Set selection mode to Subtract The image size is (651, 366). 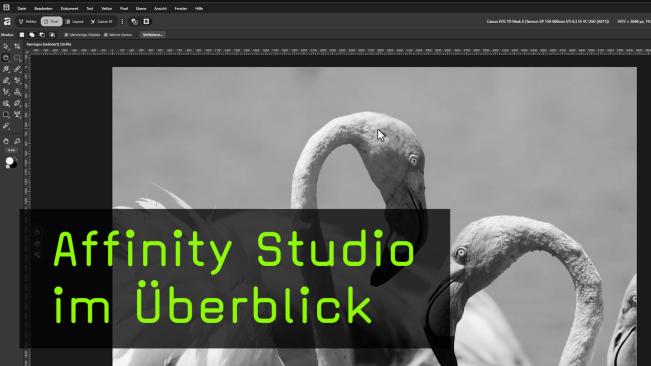(x=42, y=35)
